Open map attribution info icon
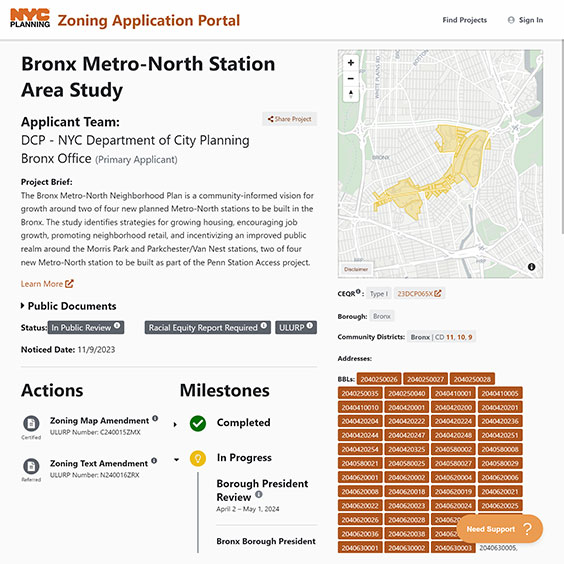The width and height of the screenshot is (564, 564). point(531,267)
